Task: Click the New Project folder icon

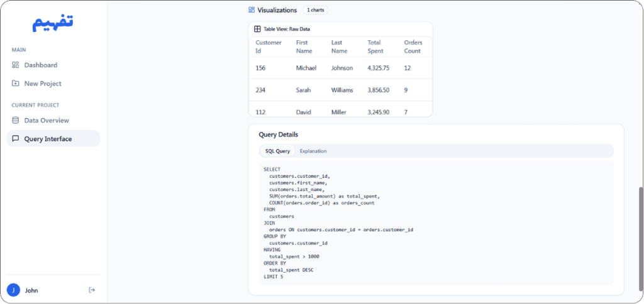Action: pos(16,84)
